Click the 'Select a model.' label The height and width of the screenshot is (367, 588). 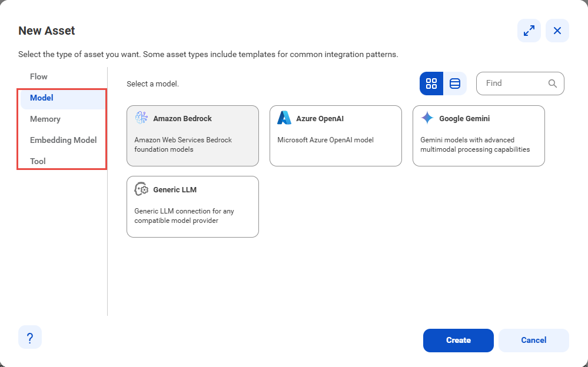pos(152,84)
